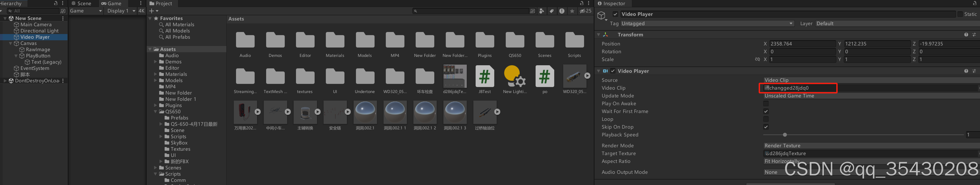This screenshot has height=185, width=980.
Task: Enable Play On Awake
Action: coord(766,103)
